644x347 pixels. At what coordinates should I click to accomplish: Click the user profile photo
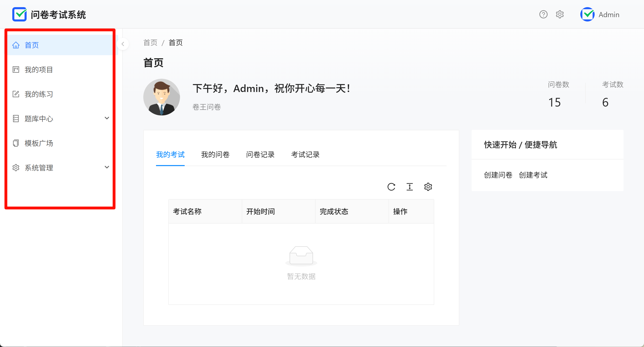[162, 97]
